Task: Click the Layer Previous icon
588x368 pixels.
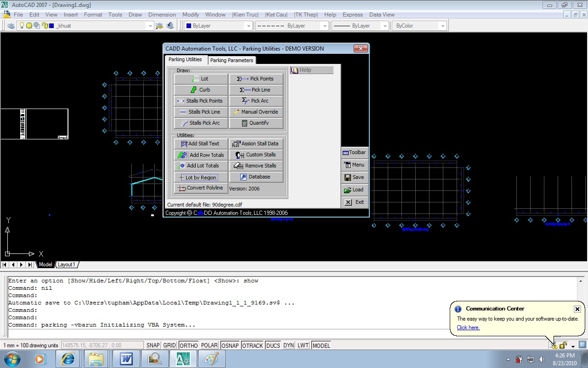Action: 170,26
